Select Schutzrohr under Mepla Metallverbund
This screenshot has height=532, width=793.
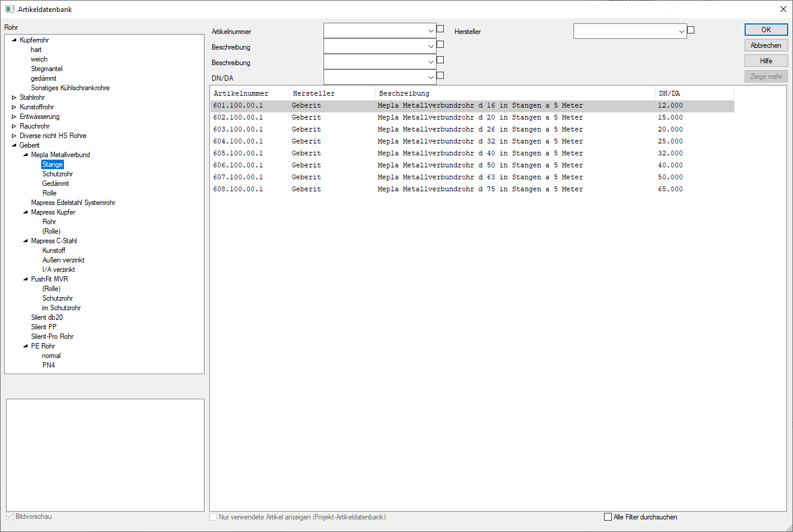click(x=58, y=174)
